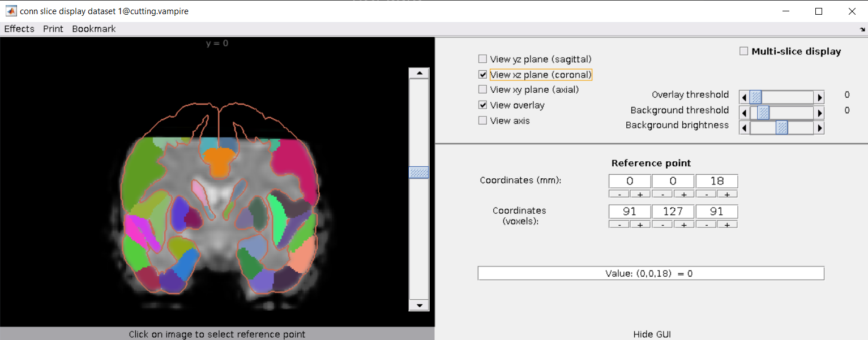Enable View yz plane (sagittal) checkbox
The width and height of the screenshot is (868, 340).
482,59
